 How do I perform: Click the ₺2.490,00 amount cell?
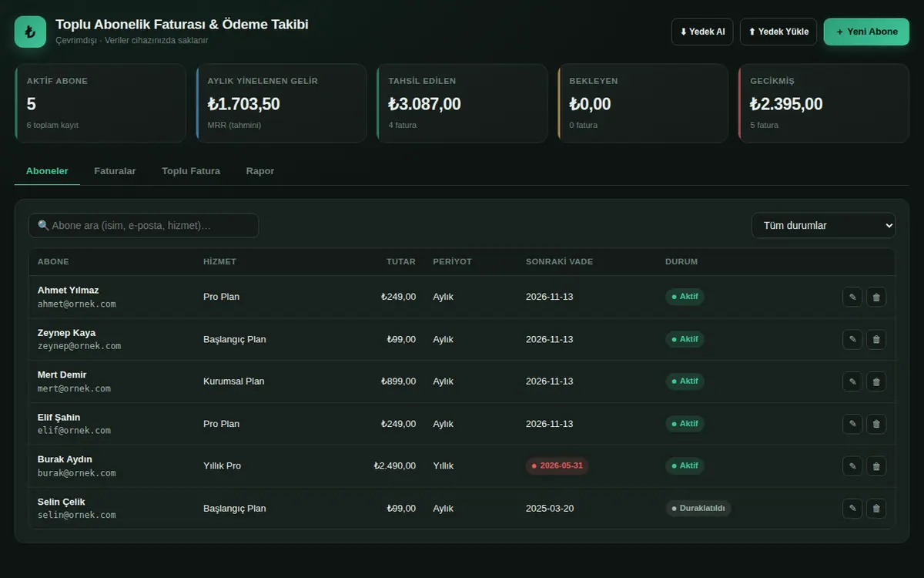point(395,466)
